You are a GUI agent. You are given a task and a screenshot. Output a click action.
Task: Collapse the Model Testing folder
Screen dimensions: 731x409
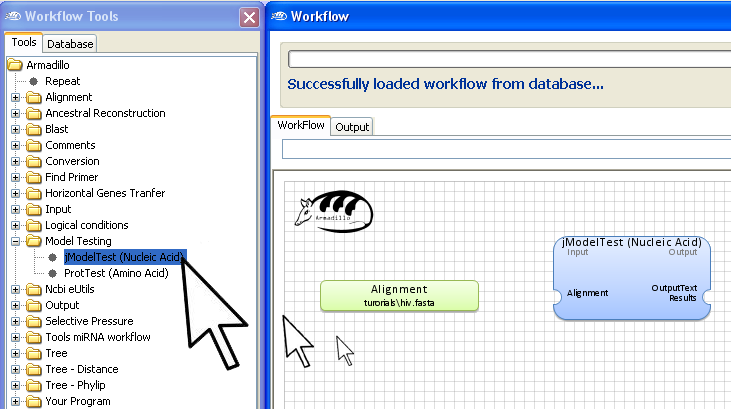point(15,241)
